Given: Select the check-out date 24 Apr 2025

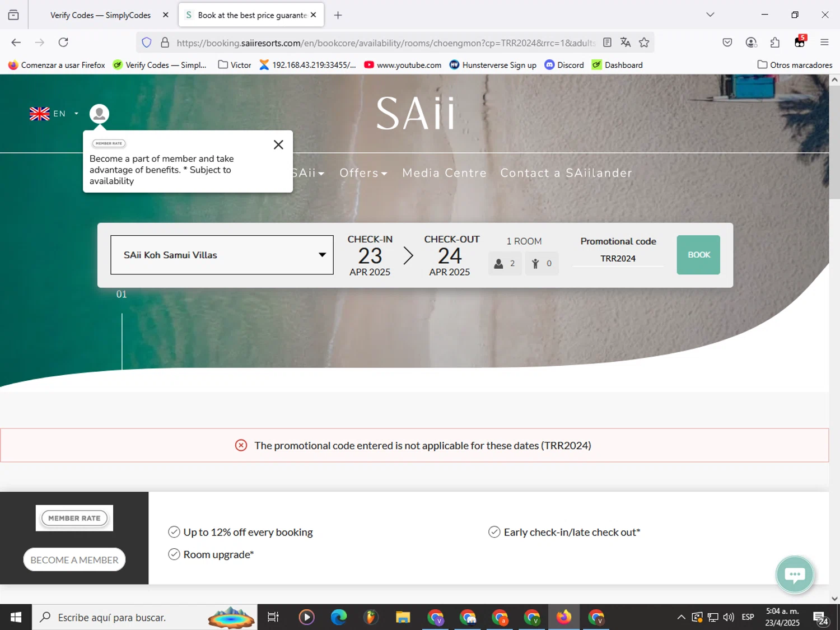Looking at the screenshot, I should tap(451, 255).
